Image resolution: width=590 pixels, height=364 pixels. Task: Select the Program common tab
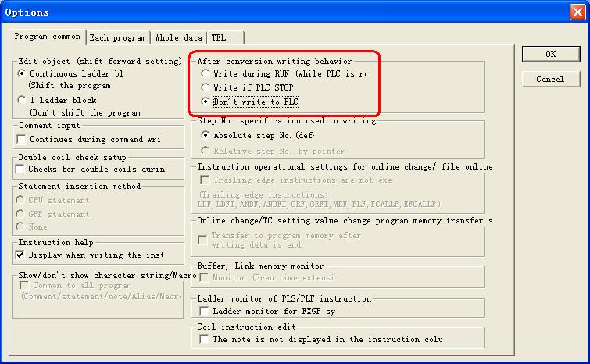(47, 37)
